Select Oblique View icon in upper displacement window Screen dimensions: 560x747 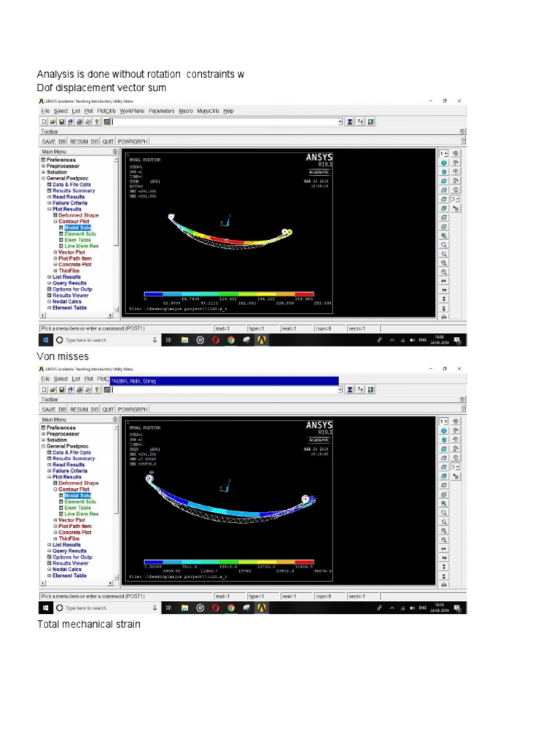tap(444, 172)
